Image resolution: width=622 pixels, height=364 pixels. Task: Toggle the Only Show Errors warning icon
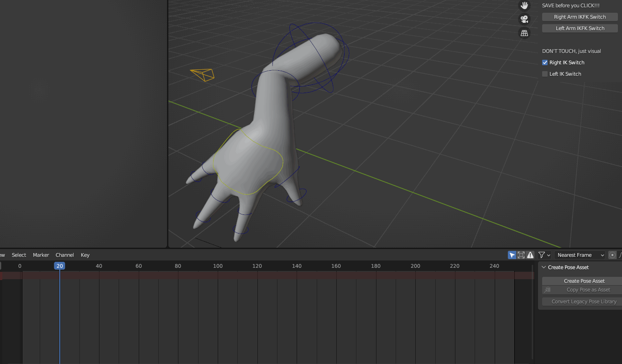[x=530, y=255]
